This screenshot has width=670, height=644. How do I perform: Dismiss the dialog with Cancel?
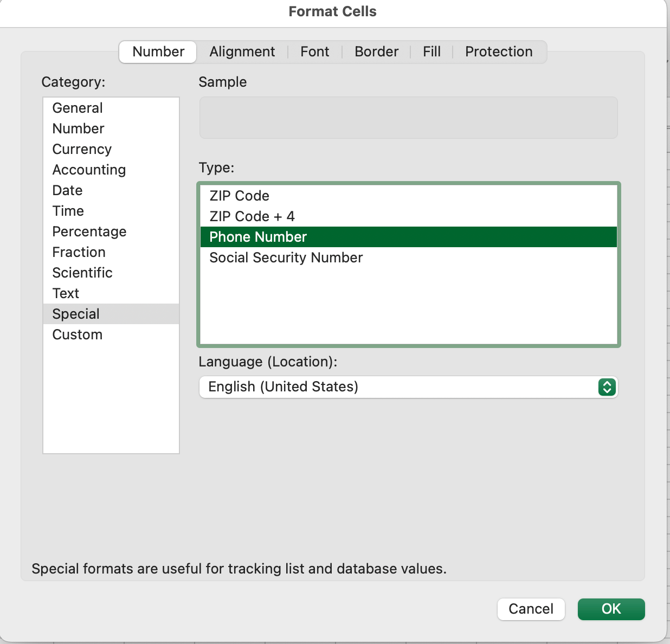click(x=531, y=609)
